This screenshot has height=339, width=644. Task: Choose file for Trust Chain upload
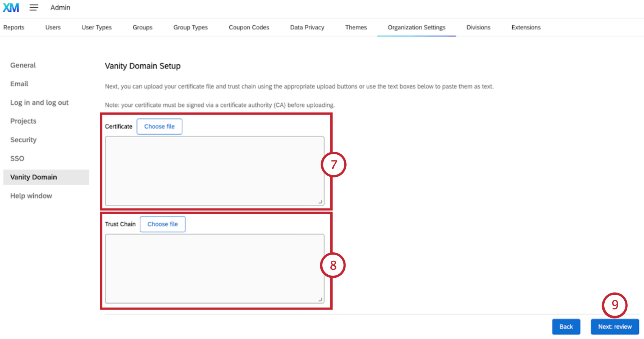(x=162, y=224)
